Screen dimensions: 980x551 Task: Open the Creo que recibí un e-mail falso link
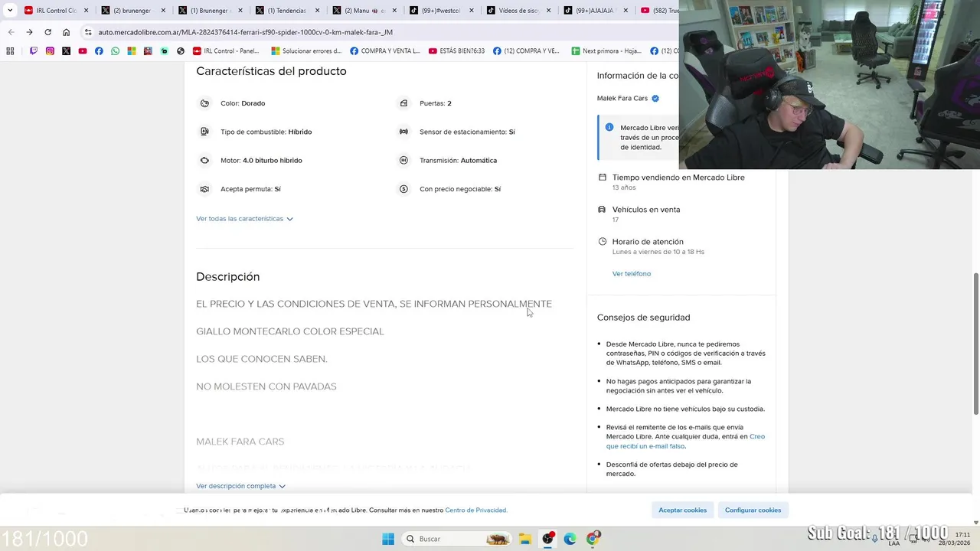685,441
